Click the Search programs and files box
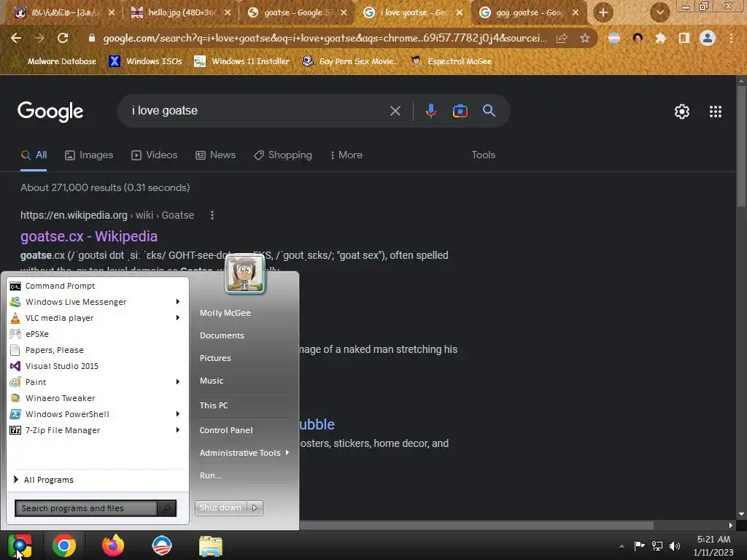This screenshot has height=560, width=747. (86, 508)
